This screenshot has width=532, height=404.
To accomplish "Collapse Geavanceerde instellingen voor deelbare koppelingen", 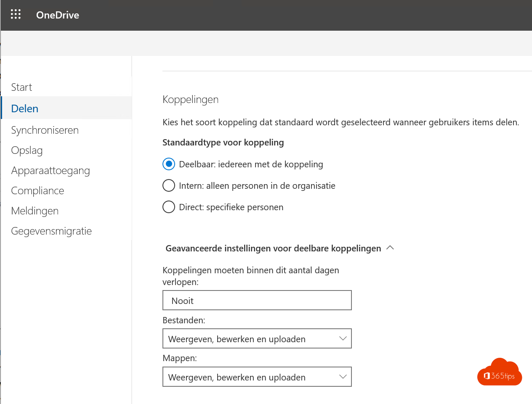I will 280,248.
